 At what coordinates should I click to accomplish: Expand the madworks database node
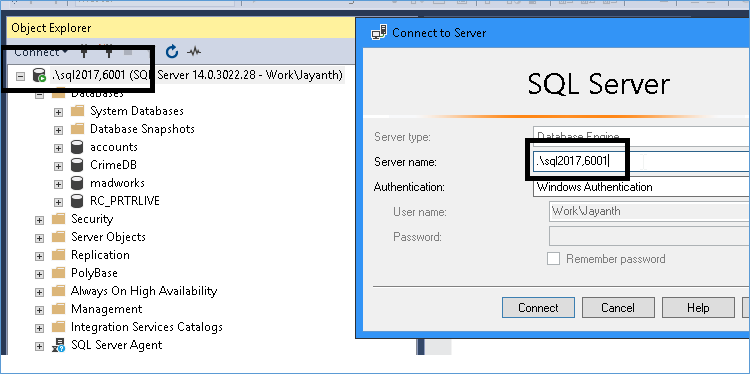pos(58,184)
